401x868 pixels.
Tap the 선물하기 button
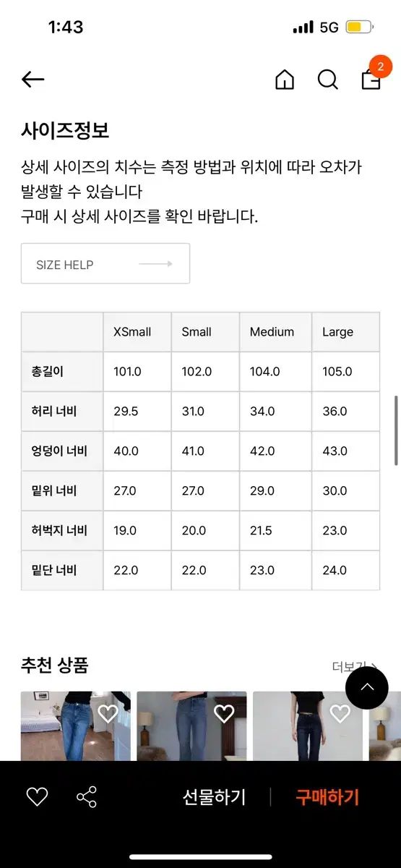coord(214,797)
